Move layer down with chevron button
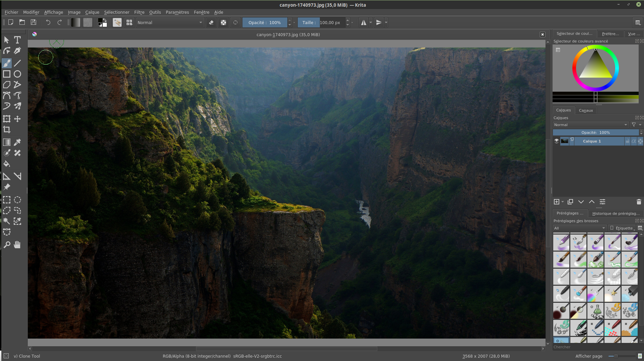The image size is (644, 361). [581, 202]
